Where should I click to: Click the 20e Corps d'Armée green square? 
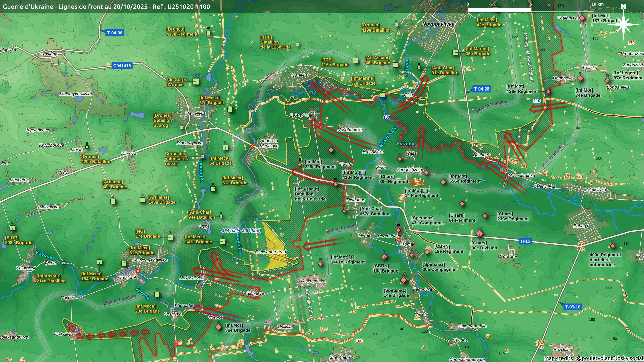pyautogui.click(x=196, y=82)
